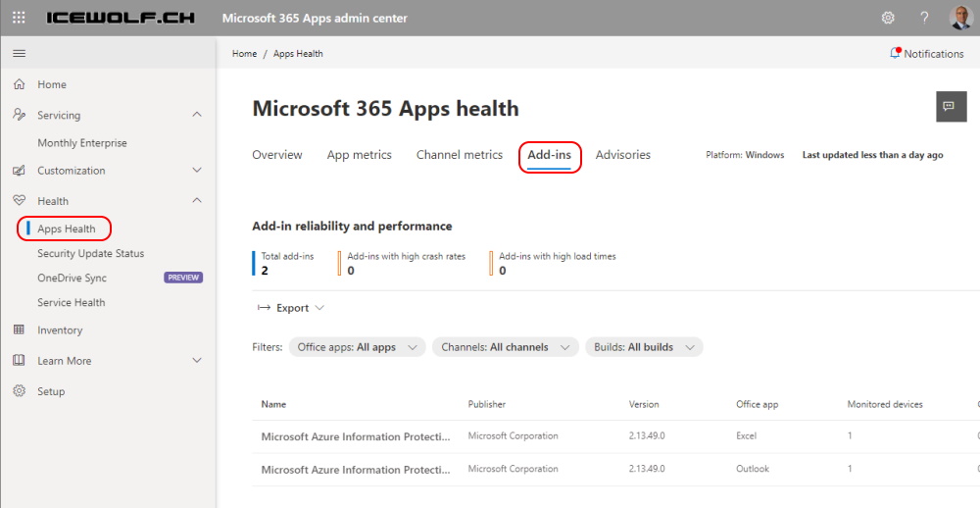Open the Channels filter dropdown

tap(505, 347)
